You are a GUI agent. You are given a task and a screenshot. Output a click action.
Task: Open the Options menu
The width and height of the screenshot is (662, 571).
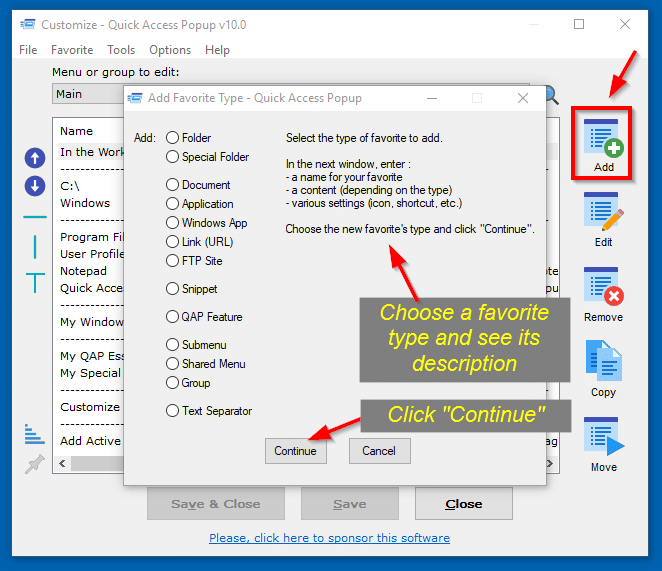[x=170, y=50]
